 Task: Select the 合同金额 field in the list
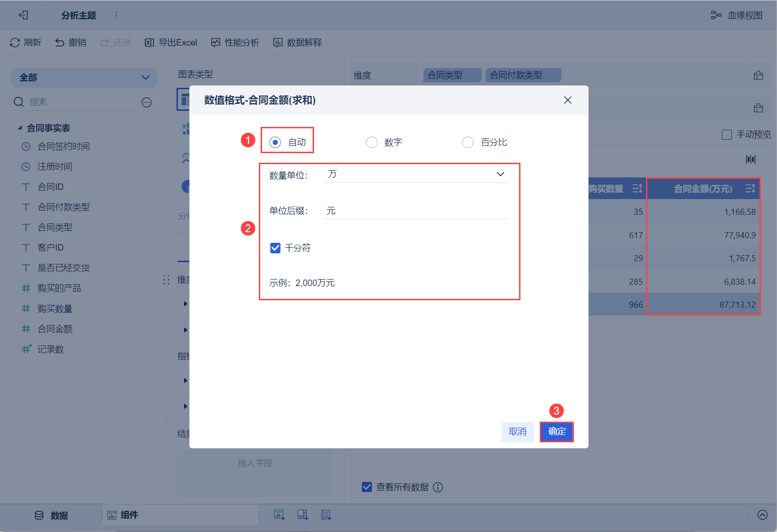(47, 329)
